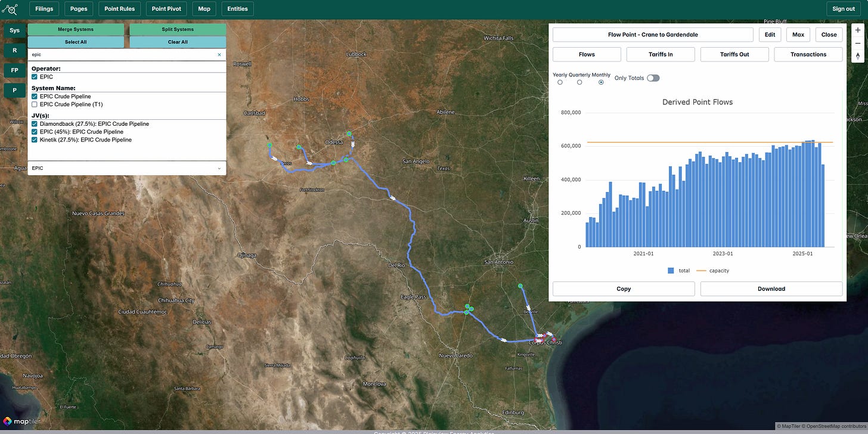Clear the epic search text with x icon
This screenshot has height=434, width=868.
[219, 54]
